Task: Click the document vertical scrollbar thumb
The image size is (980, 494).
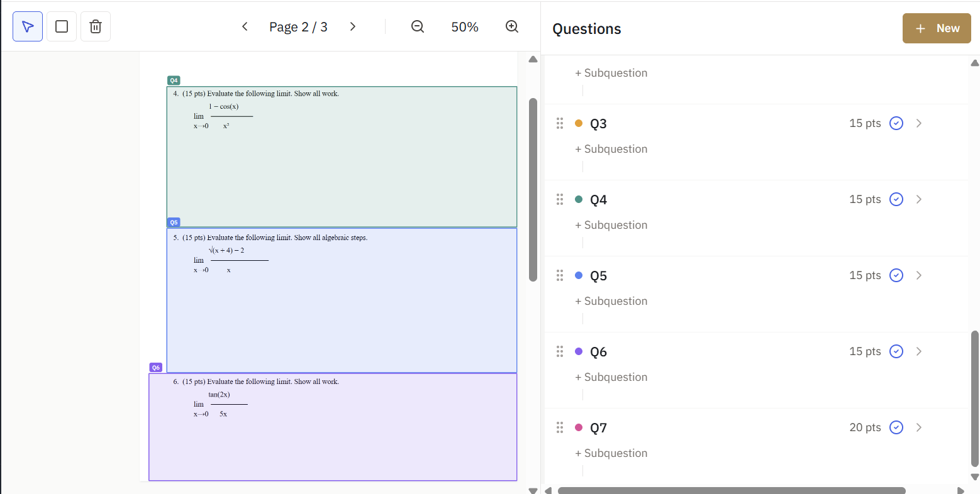Action: [x=533, y=189]
